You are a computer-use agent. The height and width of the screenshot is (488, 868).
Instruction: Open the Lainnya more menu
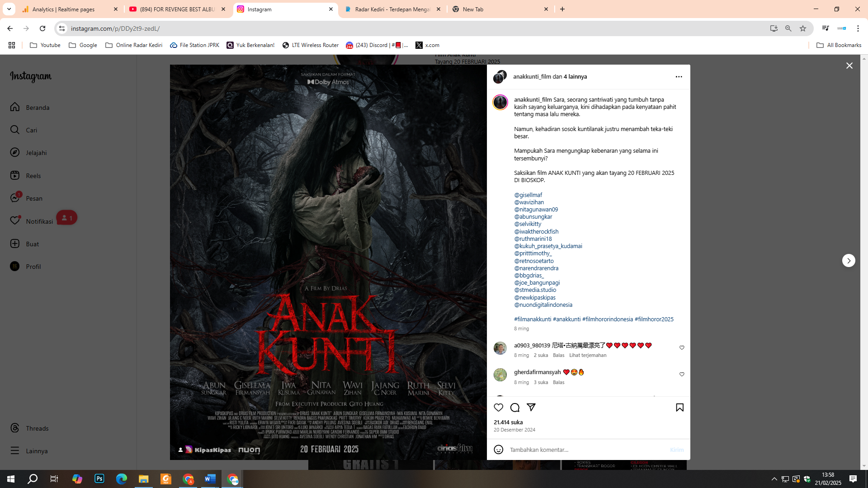pos(29,450)
